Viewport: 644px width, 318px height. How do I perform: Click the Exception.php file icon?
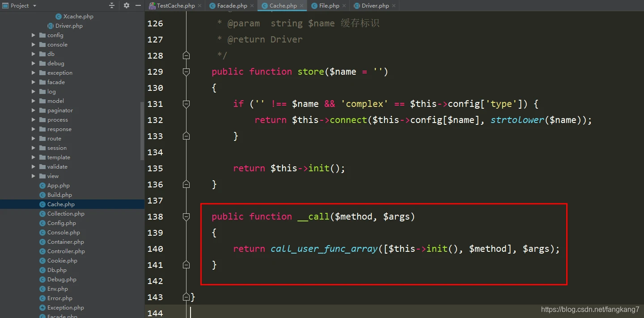pos(42,308)
